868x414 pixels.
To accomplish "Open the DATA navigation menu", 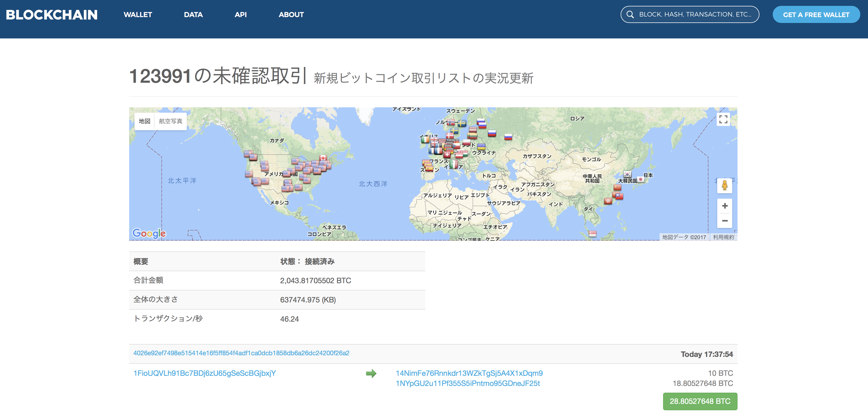I will (193, 14).
